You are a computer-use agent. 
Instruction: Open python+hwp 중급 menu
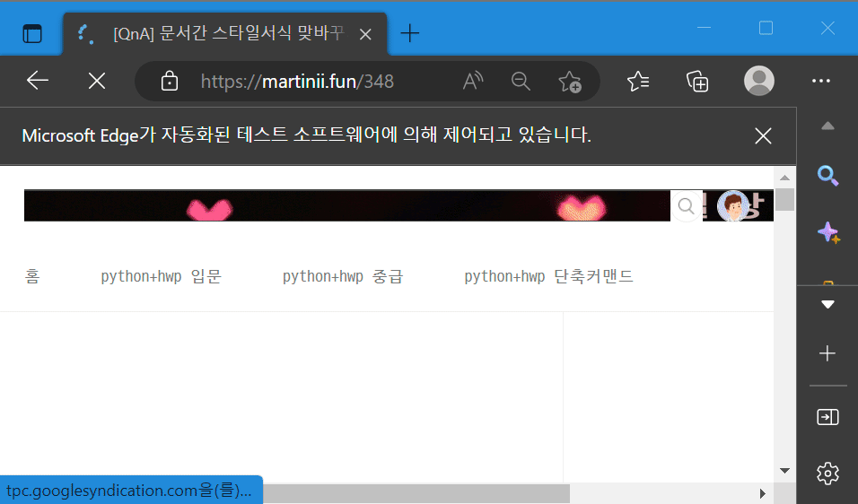(343, 276)
